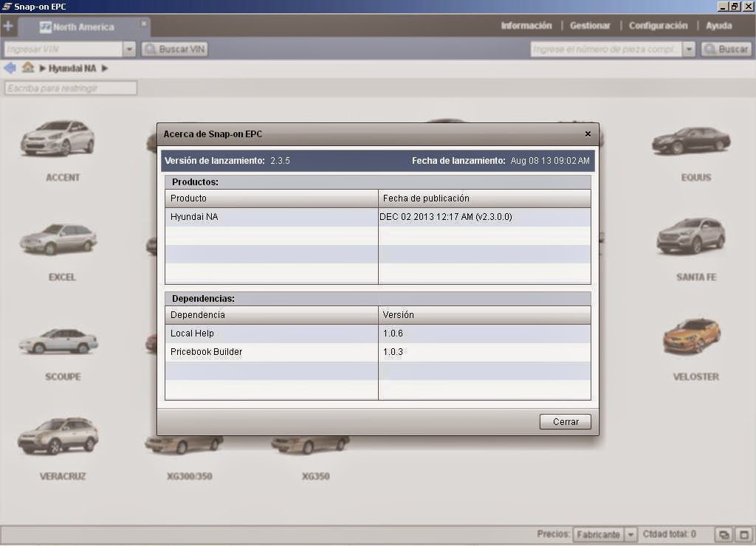756x546 pixels.
Task: Click the Buscar VIN button
Action: click(174, 49)
